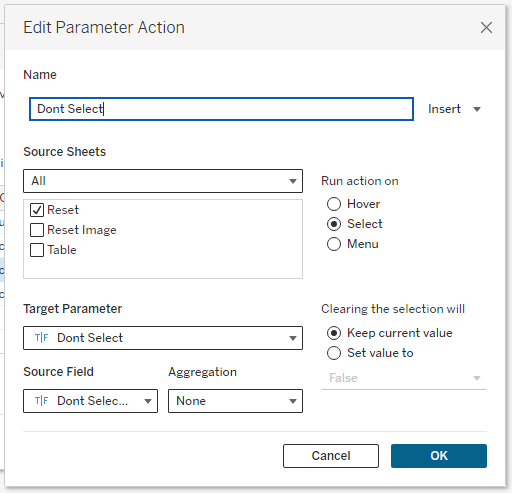
Task: Expand the Aggregation None dropdown
Action: 235,401
